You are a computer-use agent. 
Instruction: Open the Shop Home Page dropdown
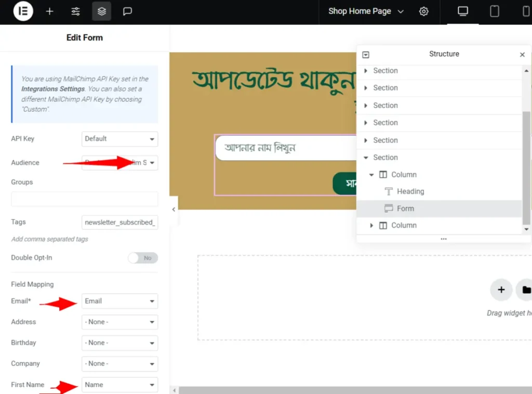366,11
